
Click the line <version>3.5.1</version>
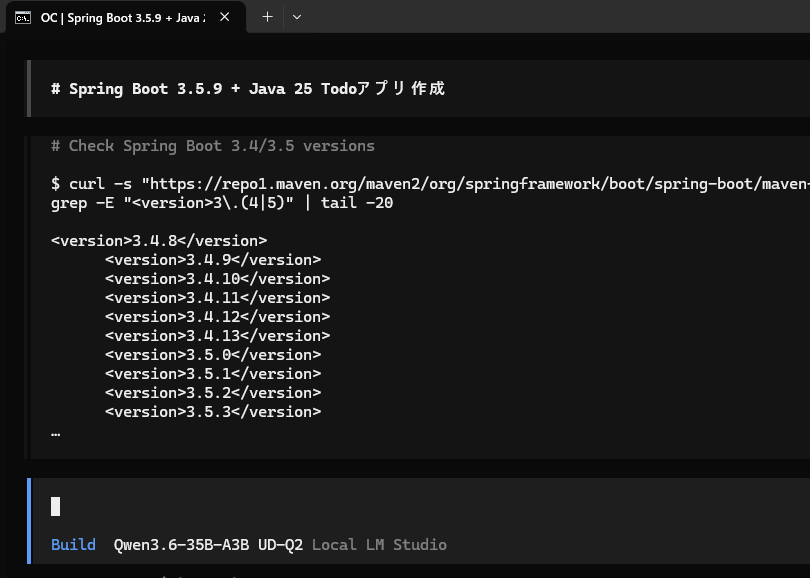[213, 374]
